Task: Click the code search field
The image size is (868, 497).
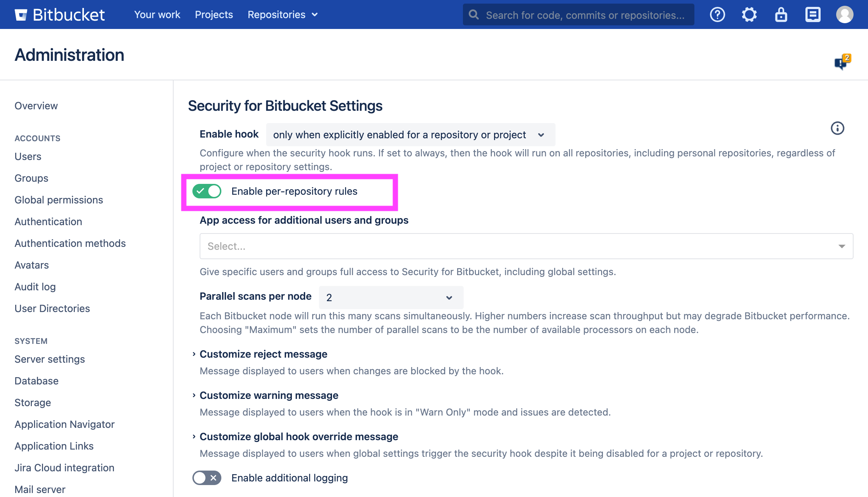Action: point(584,15)
